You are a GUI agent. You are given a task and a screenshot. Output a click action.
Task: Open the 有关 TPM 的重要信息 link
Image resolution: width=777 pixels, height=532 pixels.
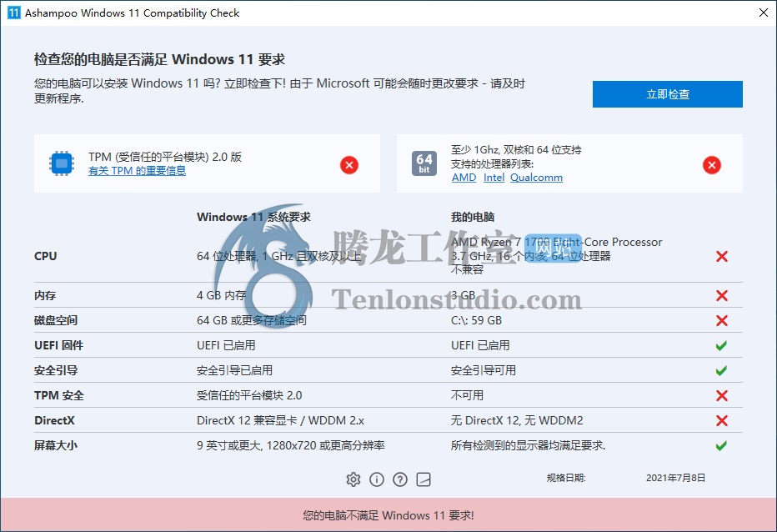138,171
